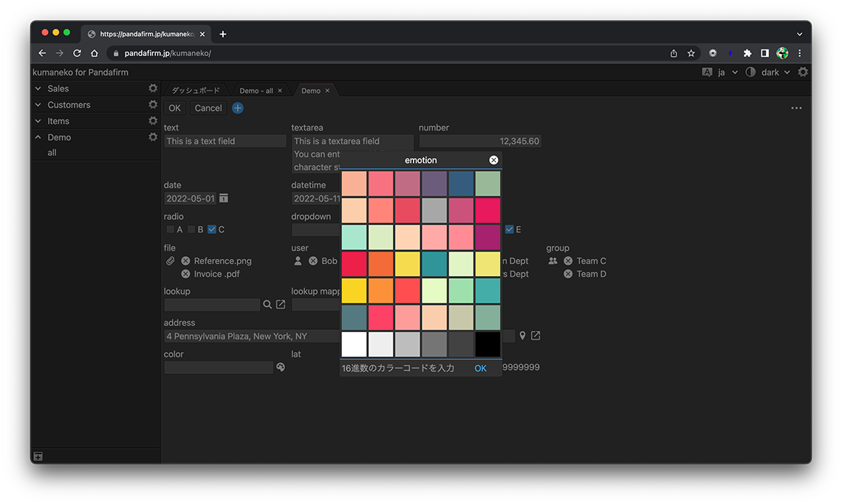Select radio option B
The width and height of the screenshot is (842, 504).
[191, 229]
